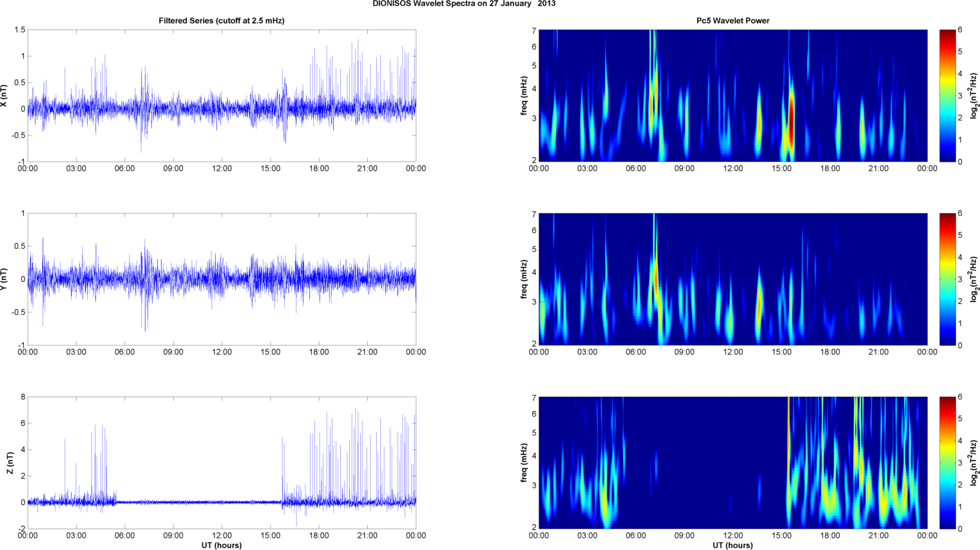Click the middle wavelet power spectrogram for Y
The height and width of the screenshot is (550, 980).
[x=733, y=280]
